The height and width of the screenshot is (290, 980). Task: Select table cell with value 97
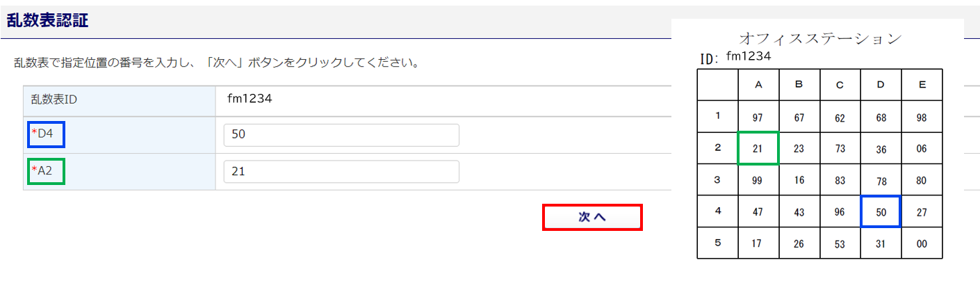(x=758, y=118)
